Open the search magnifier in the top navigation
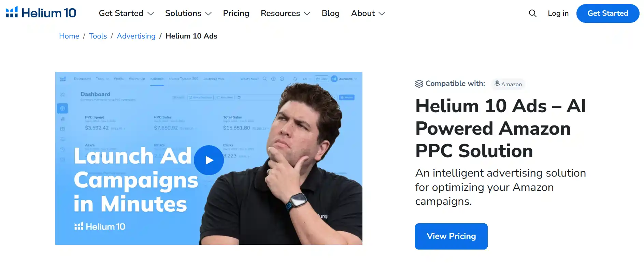 point(532,13)
